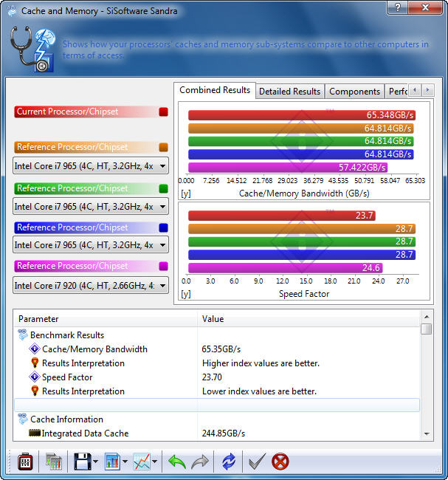
Task: Click the results list scroll down arrow
Action: (427, 434)
